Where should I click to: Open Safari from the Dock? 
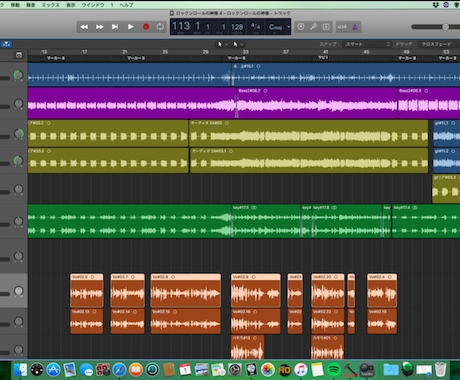point(119,370)
